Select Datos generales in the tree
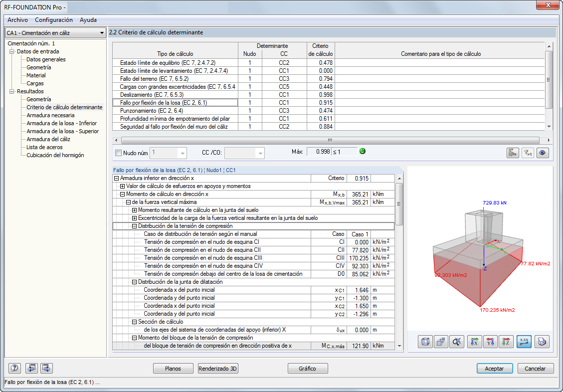This screenshot has width=563, height=392. 46,59
